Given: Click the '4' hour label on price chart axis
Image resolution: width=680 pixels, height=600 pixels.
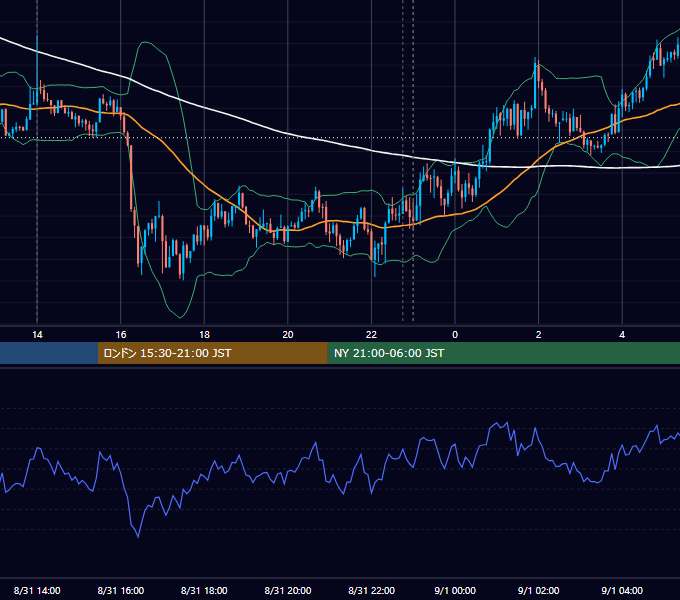Looking at the screenshot, I should pyautogui.click(x=622, y=335).
